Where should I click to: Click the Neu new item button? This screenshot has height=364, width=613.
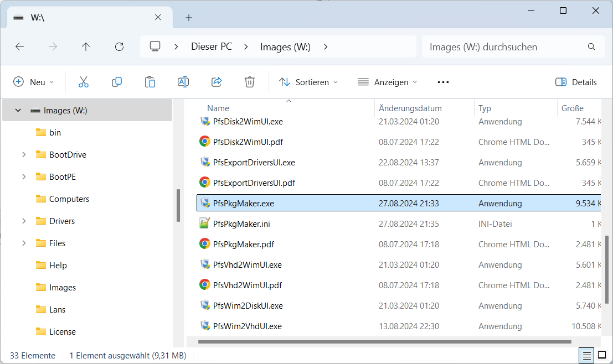pyautogui.click(x=34, y=82)
